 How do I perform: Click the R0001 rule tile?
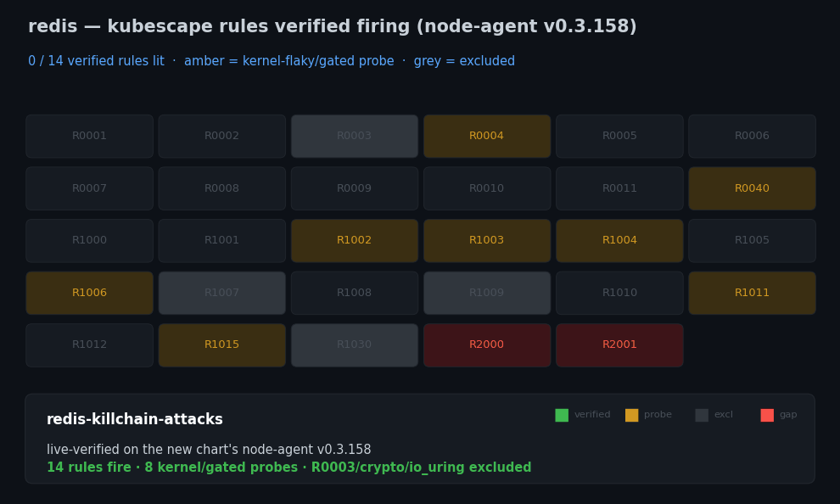tap(89, 136)
